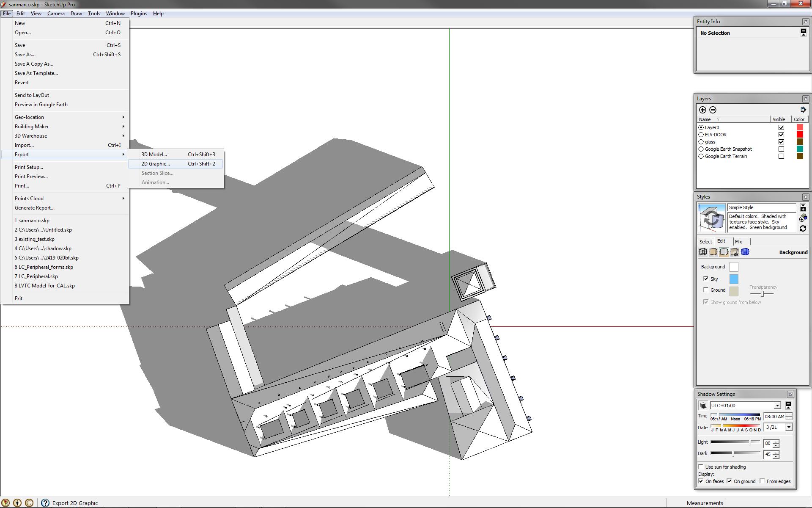This screenshot has height=508, width=812.
Task: Open Watermark settings icon in Styles
Action: pyautogui.click(x=735, y=252)
